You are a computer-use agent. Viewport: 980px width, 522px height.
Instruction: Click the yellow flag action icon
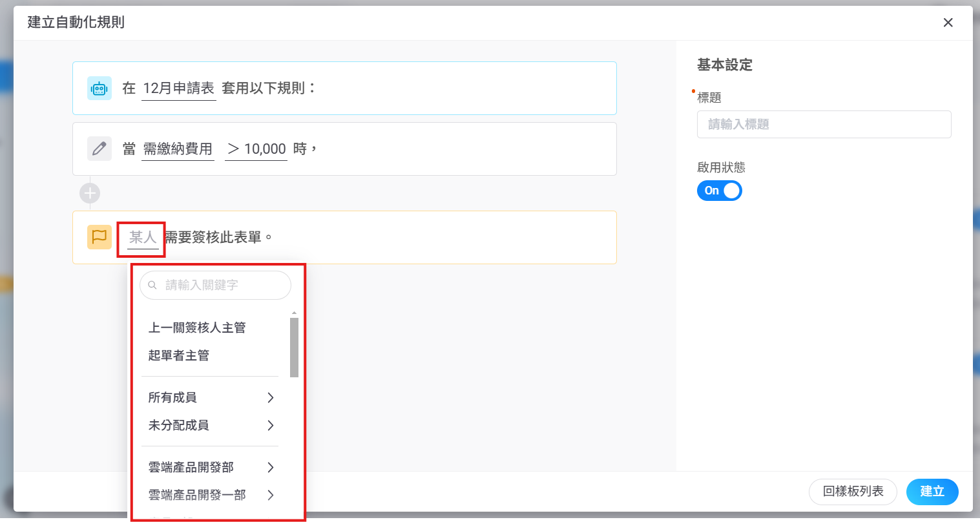pos(99,237)
